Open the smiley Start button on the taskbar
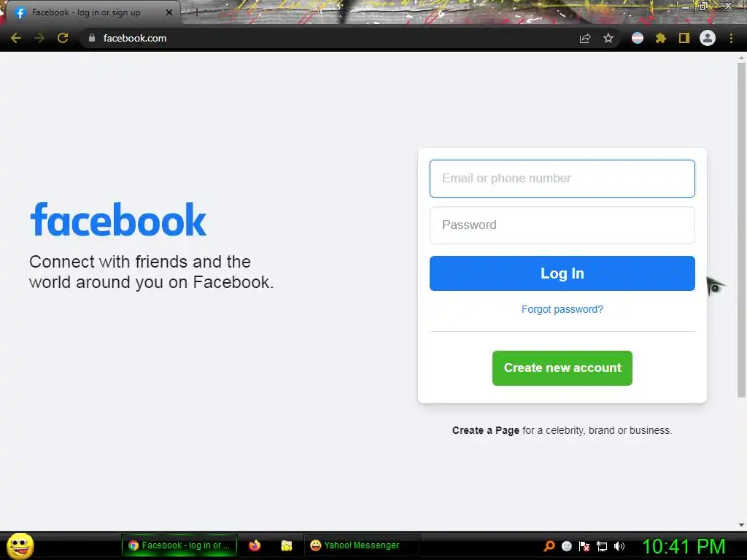The image size is (747, 560). pos(20,545)
